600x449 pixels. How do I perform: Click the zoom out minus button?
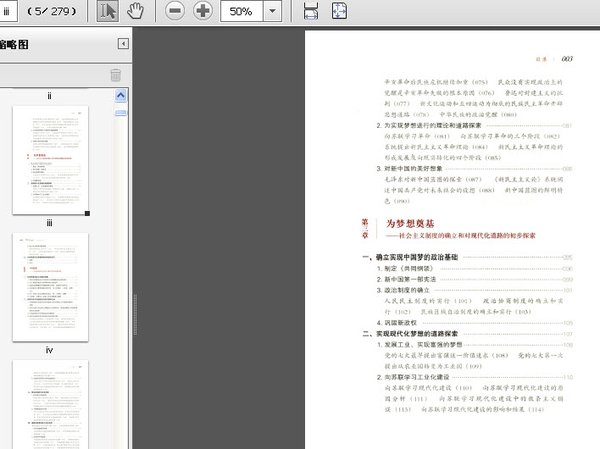[x=174, y=11]
